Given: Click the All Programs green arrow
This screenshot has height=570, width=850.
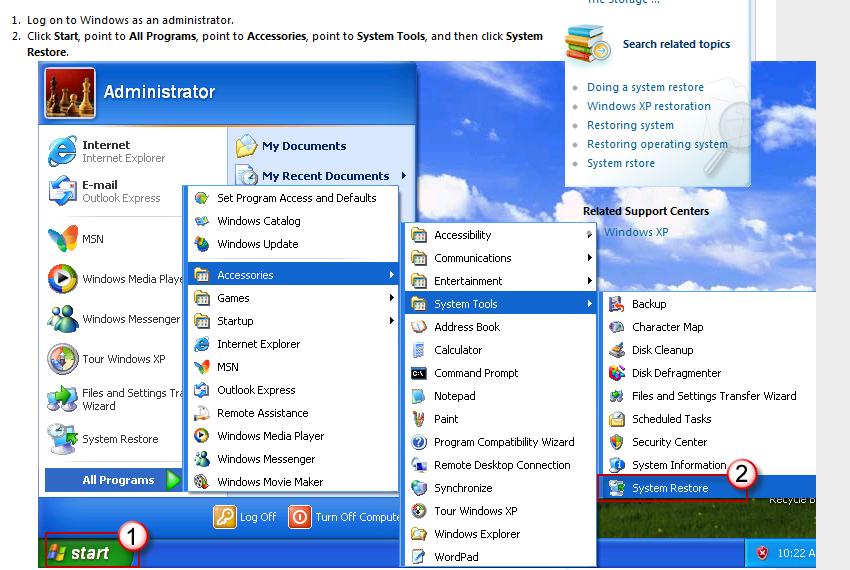Looking at the screenshot, I should 173,480.
